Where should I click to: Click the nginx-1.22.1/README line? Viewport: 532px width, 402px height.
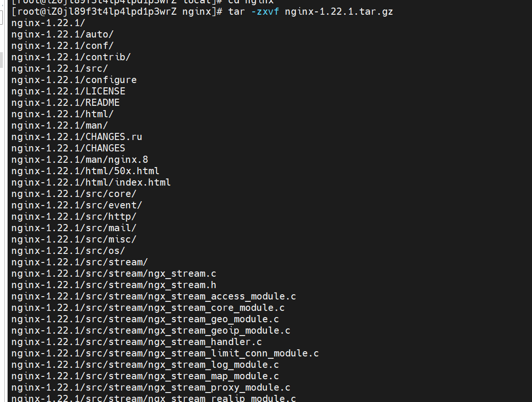click(66, 103)
